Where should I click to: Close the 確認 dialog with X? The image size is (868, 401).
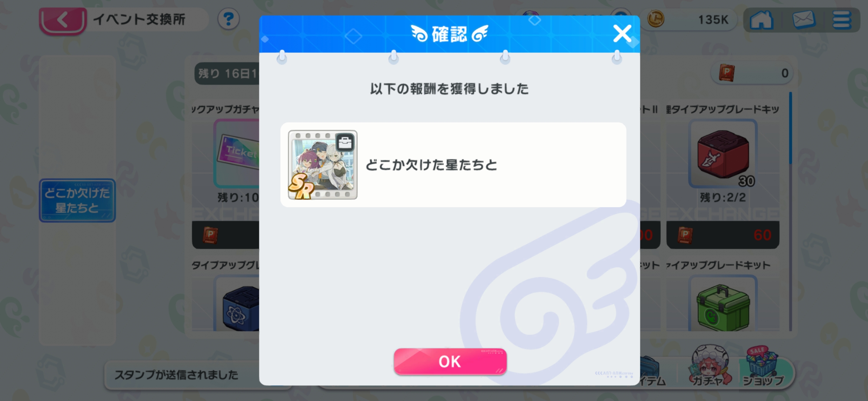point(622,34)
